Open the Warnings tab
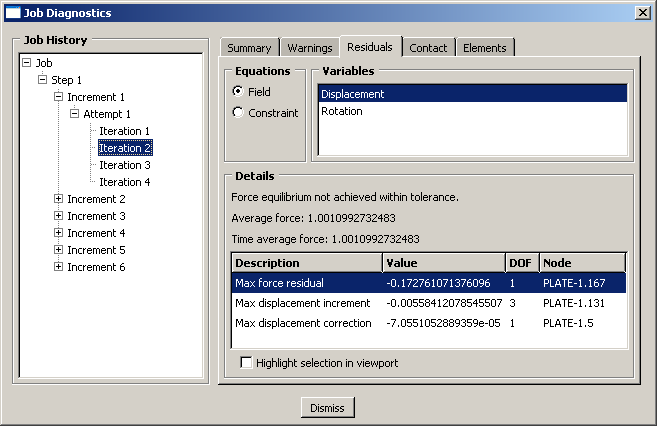The height and width of the screenshot is (426, 657). click(x=309, y=48)
